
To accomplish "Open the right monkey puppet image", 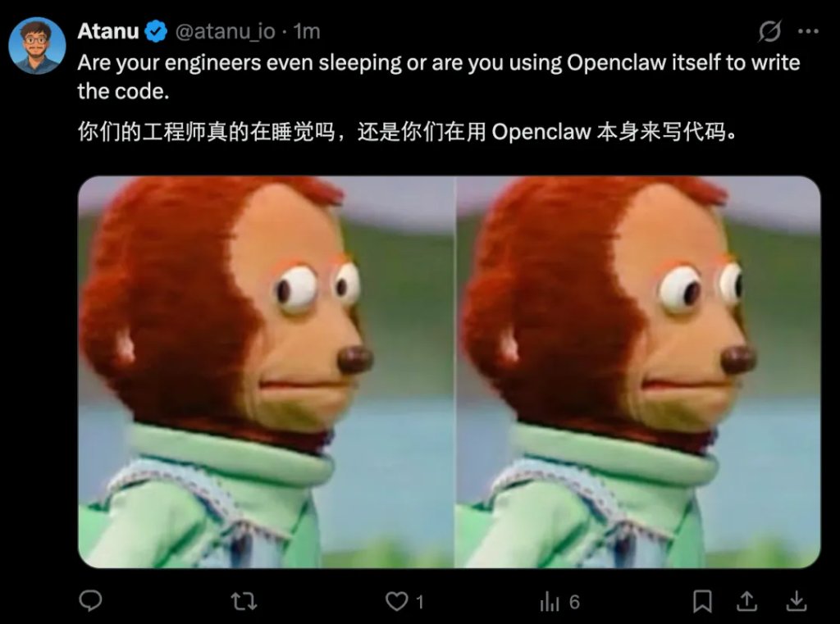I will tap(638, 371).
